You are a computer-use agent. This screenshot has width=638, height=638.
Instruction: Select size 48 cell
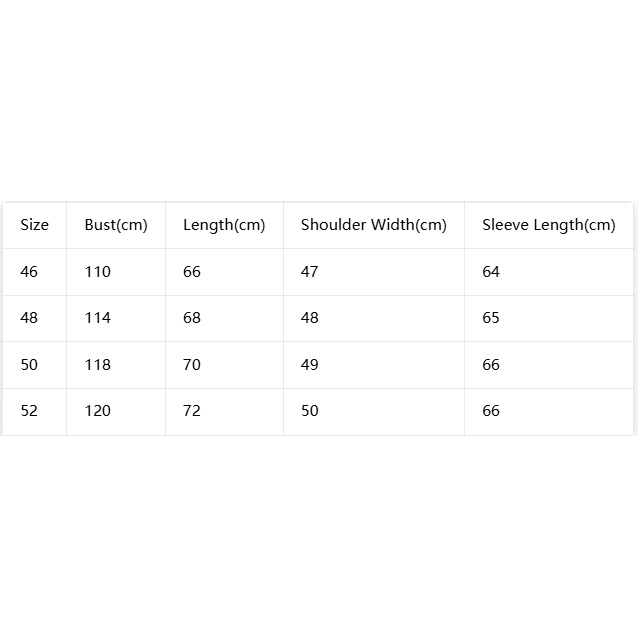[x=29, y=318]
